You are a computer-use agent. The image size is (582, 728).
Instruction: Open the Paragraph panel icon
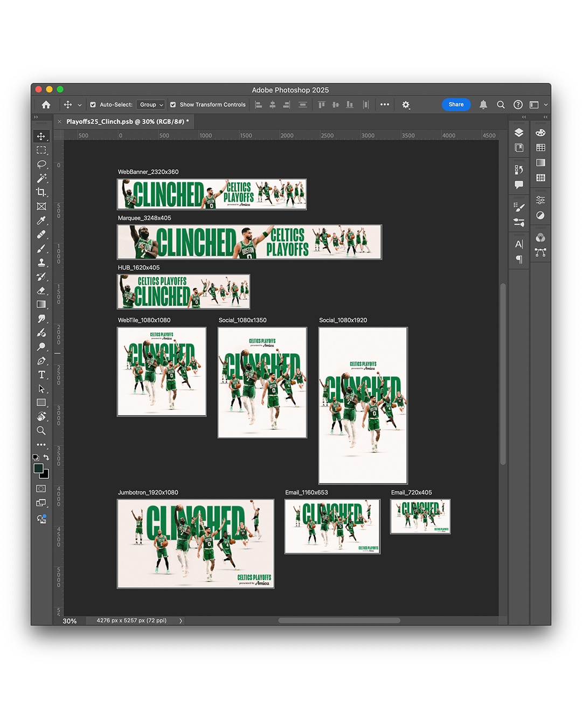click(519, 259)
